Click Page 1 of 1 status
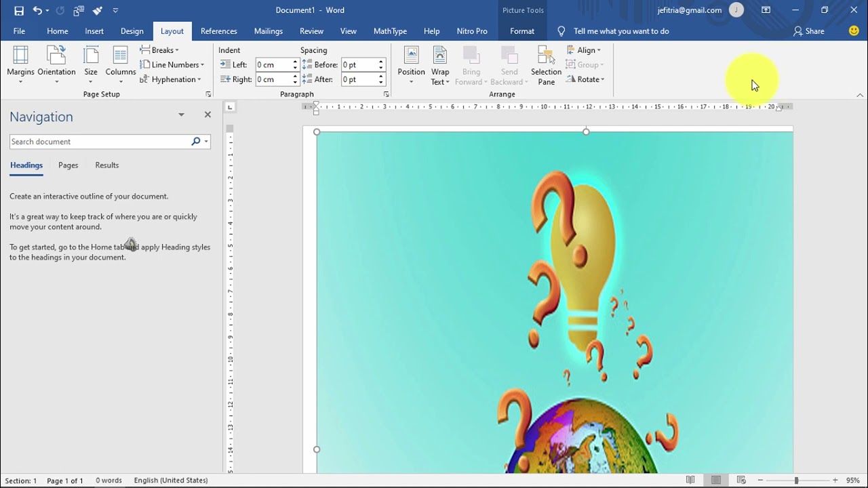The height and width of the screenshot is (488, 868). click(65, 481)
